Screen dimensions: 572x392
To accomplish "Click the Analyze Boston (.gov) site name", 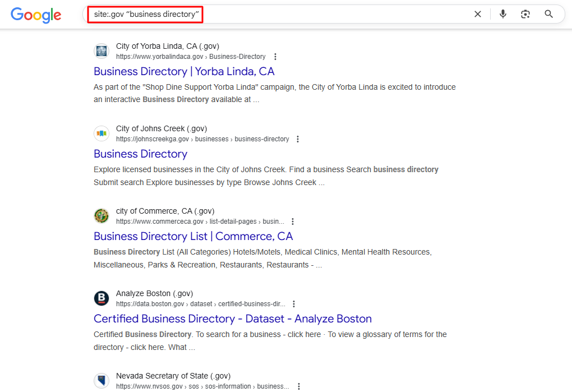I will coord(154,293).
